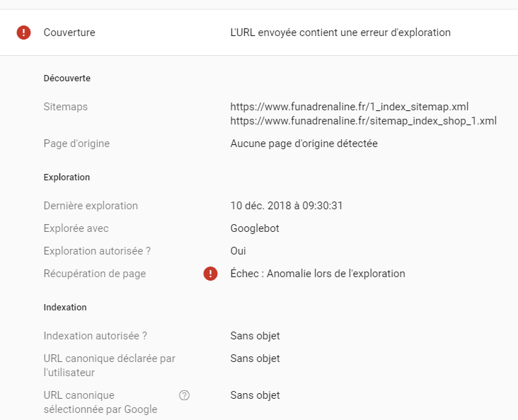Open the 1_index_sitemap.xml sitemap URL

click(350, 107)
